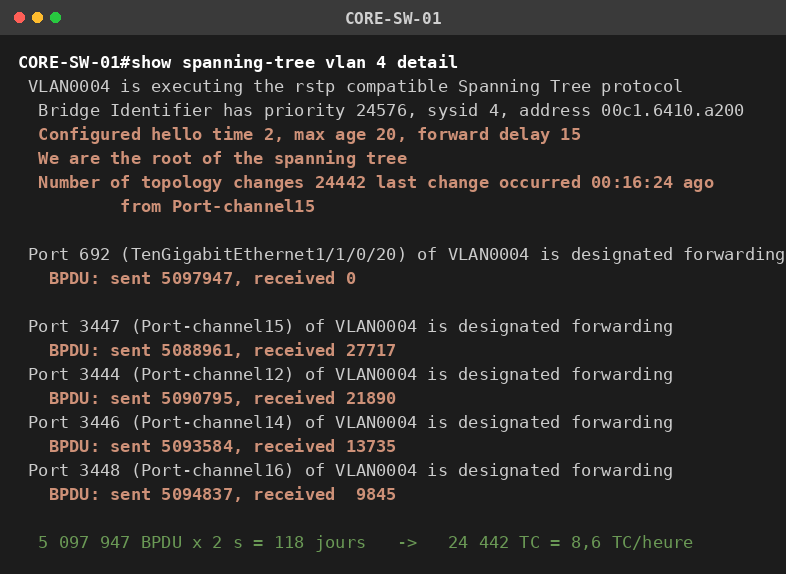Click the Port-channel15 port line

tap(350, 326)
